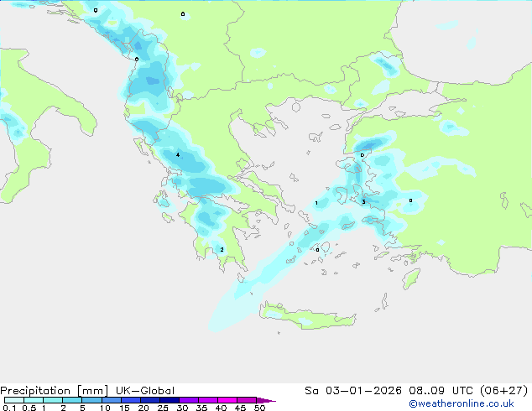
Task: Click the 0.1–0.5 mm palest legend swatch
Action: pos(14,400)
